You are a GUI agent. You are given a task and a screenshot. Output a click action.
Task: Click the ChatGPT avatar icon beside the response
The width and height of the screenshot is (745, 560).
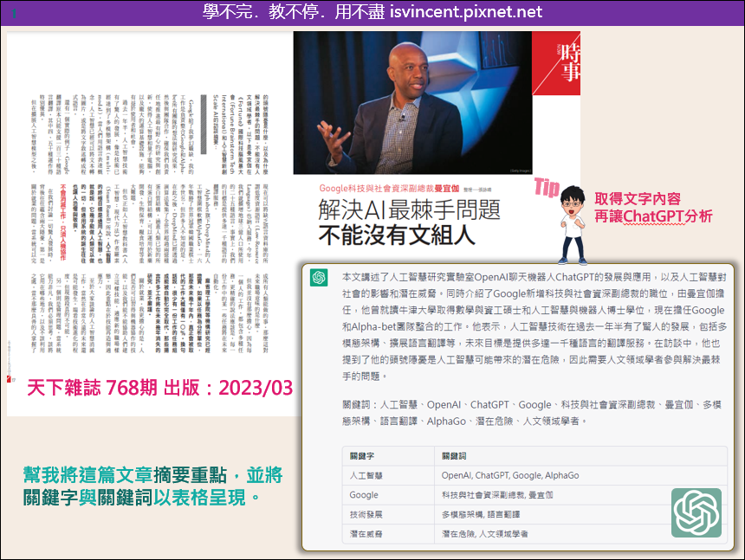point(319,278)
